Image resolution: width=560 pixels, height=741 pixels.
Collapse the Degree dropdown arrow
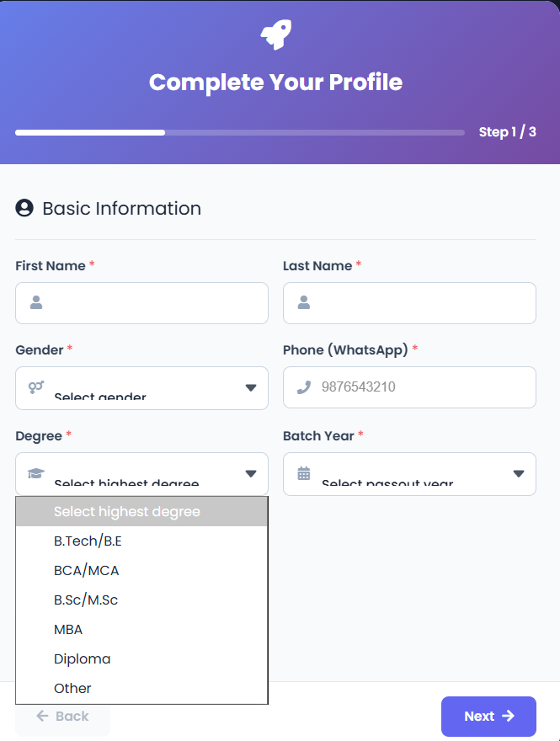coord(250,473)
